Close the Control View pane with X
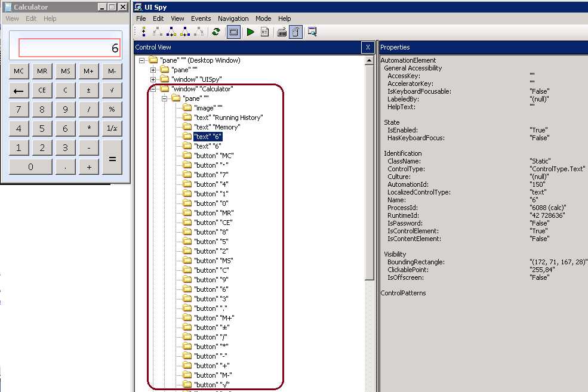This screenshot has height=392, width=588. (368, 47)
